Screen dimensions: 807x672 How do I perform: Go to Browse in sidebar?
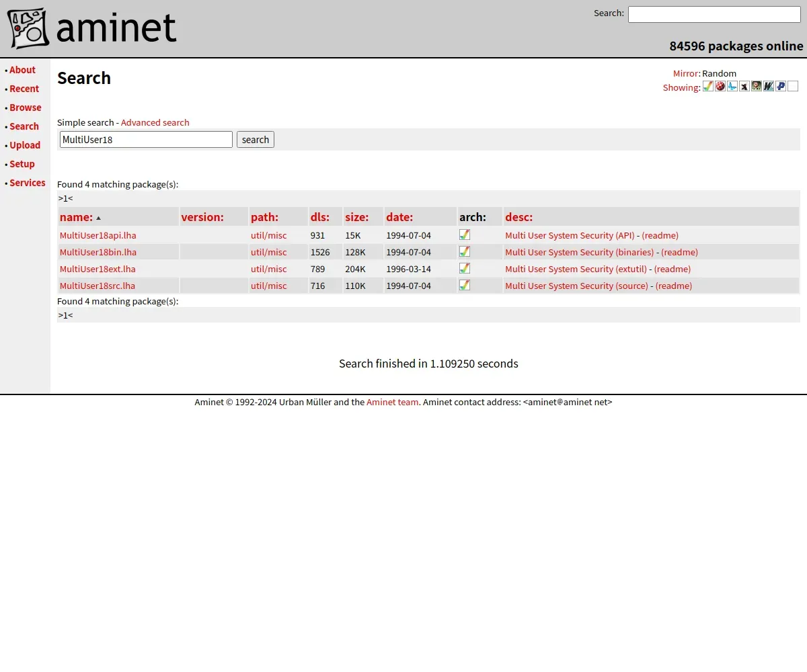click(26, 108)
